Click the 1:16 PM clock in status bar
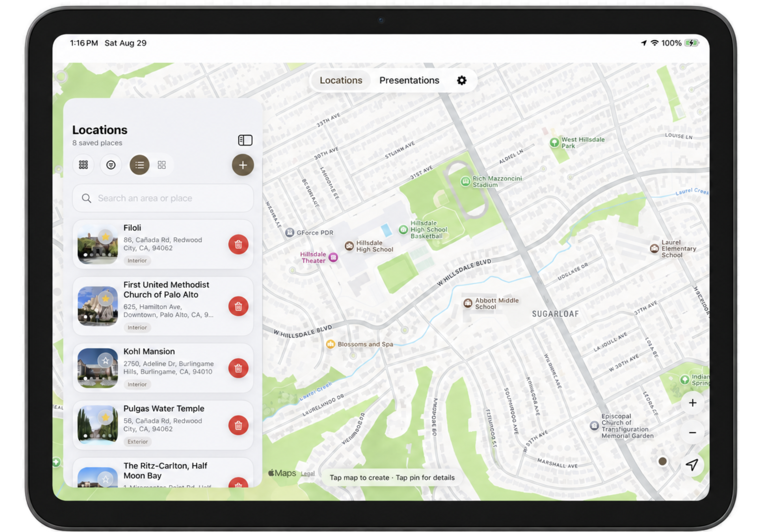 click(84, 43)
